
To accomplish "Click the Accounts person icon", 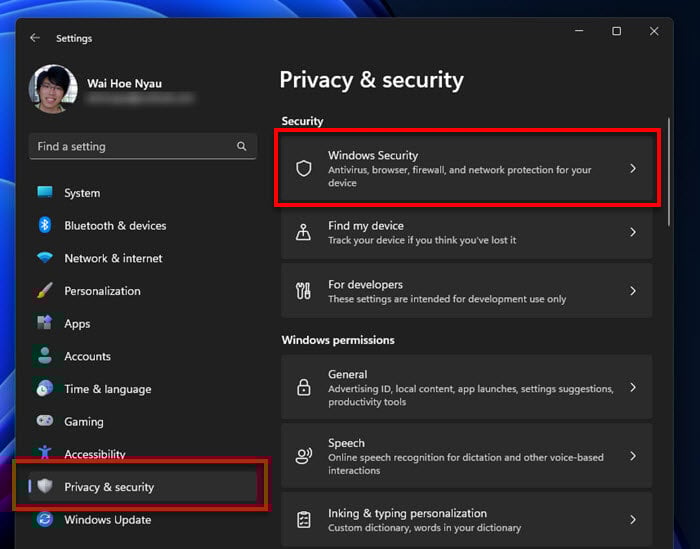I will click(45, 356).
